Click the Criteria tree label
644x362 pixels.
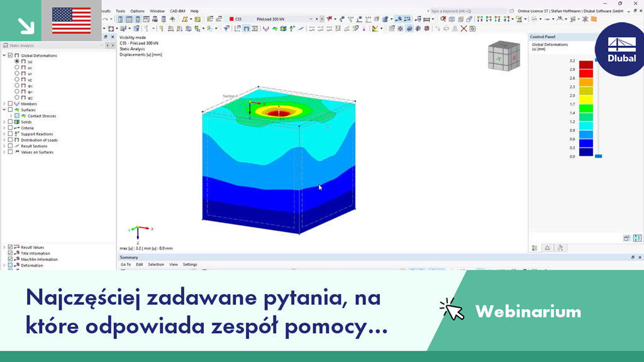coord(28,128)
